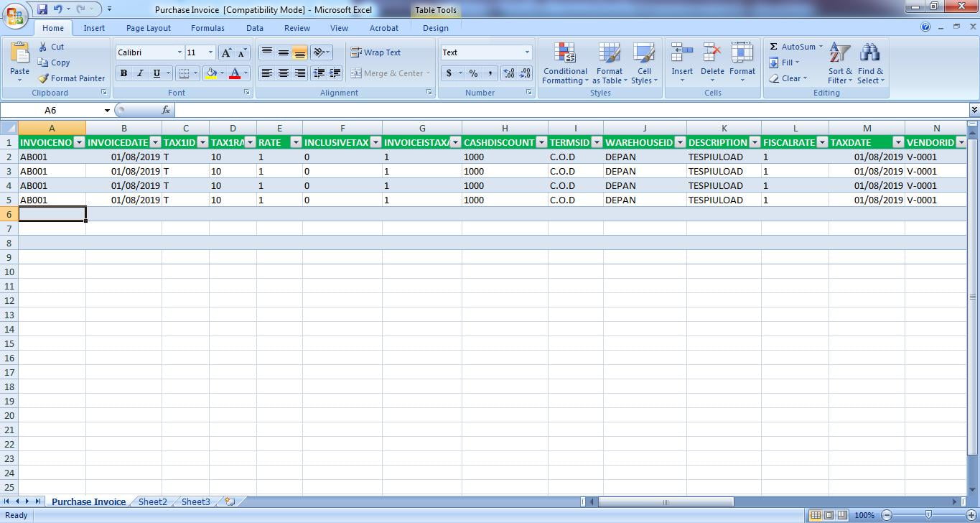Toggle Wrap Text option
980x523 pixels.
click(375, 52)
